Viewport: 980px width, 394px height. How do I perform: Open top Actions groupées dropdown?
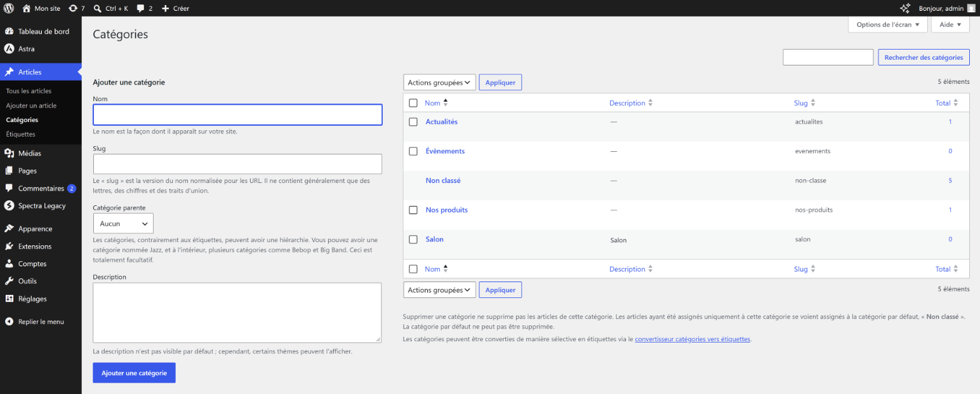click(440, 83)
